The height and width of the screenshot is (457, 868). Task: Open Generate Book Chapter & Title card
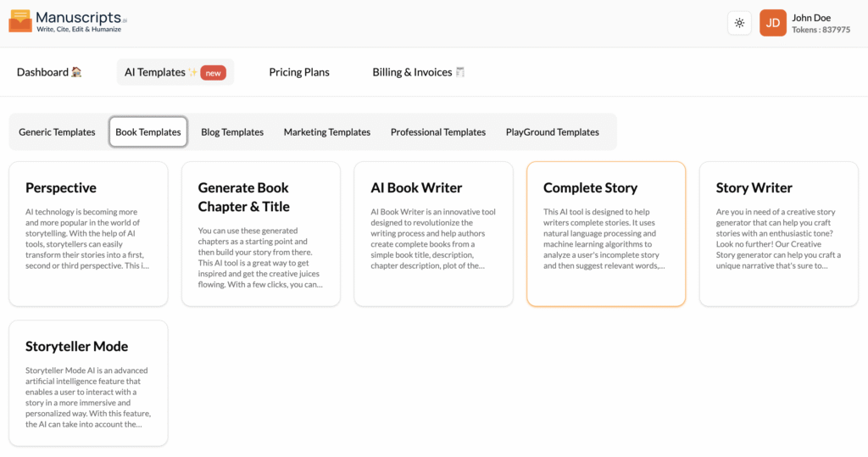(261, 234)
